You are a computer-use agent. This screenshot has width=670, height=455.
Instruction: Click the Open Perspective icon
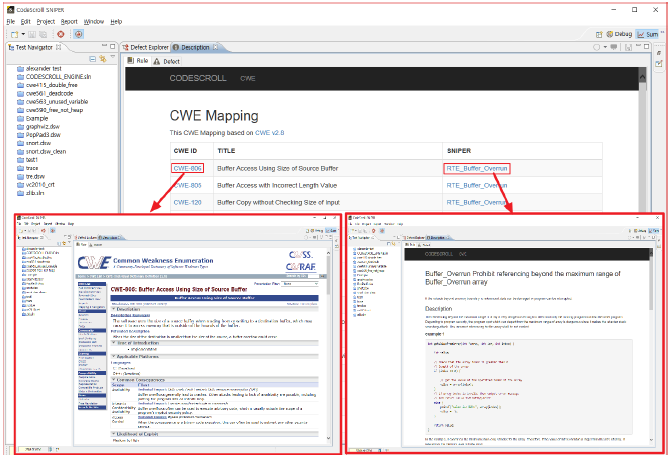599,34
